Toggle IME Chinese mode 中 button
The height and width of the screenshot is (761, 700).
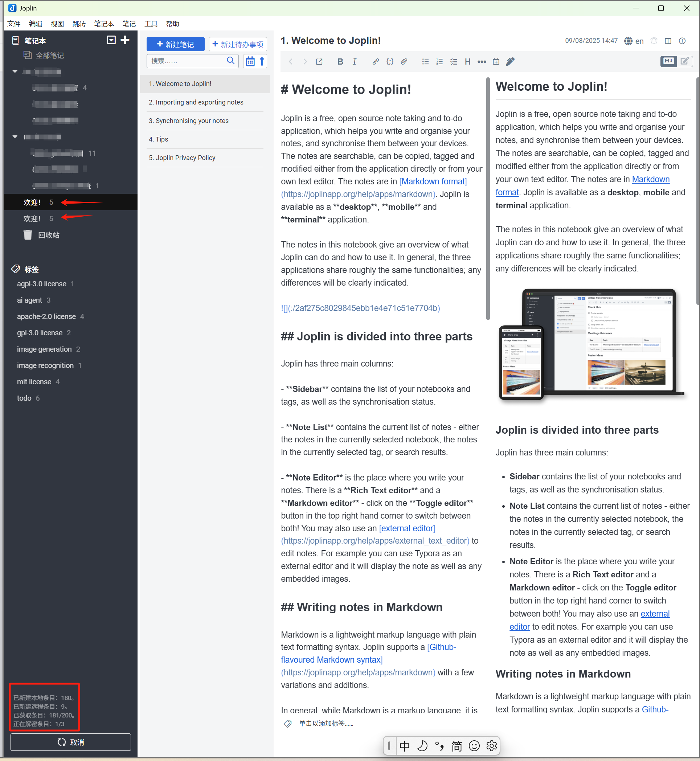point(405,746)
